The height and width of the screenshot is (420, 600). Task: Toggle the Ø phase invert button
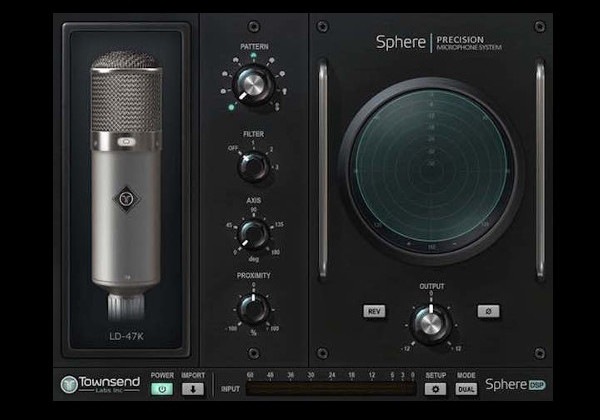tap(488, 311)
